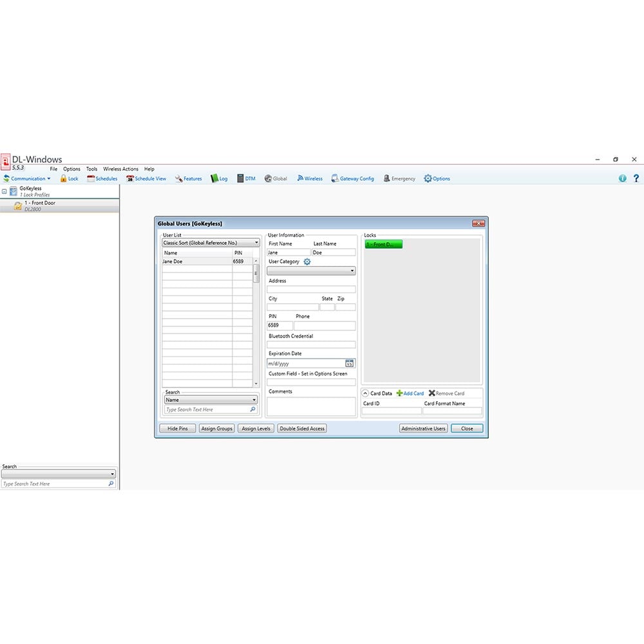
Task: Click the Gateway Config toolbar icon
Action: pos(353,178)
